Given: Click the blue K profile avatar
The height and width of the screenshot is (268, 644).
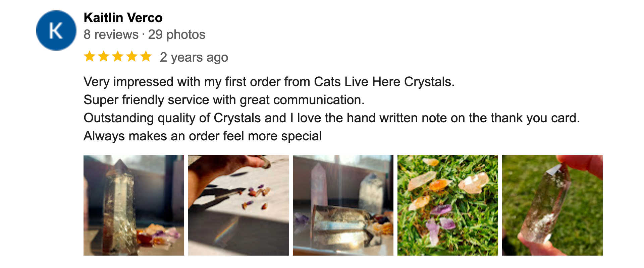Looking at the screenshot, I should tap(56, 30).
